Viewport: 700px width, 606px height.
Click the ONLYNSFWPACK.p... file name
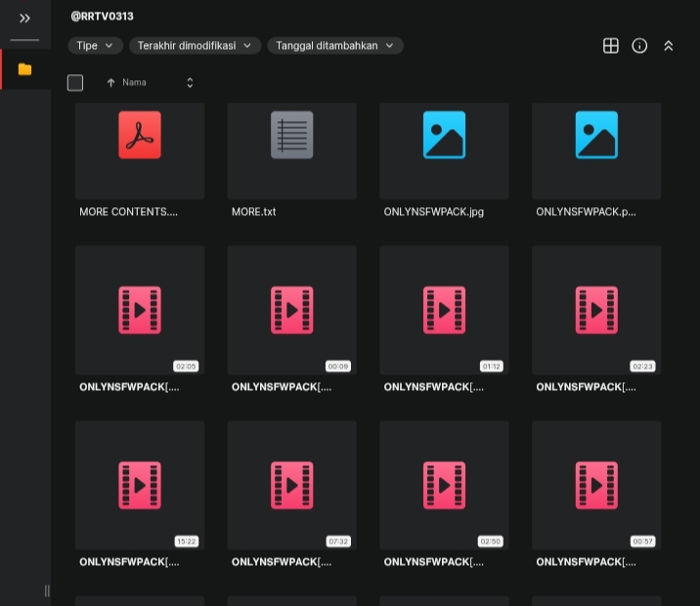pos(586,212)
